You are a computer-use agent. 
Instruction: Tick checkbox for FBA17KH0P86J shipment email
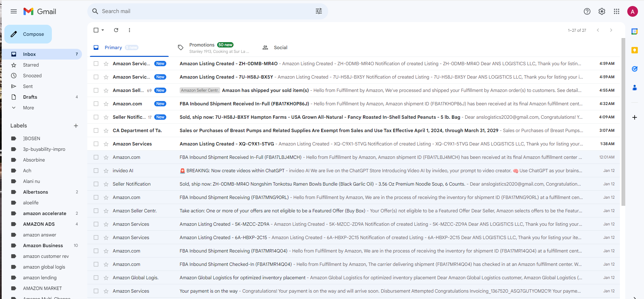tap(96, 104)
